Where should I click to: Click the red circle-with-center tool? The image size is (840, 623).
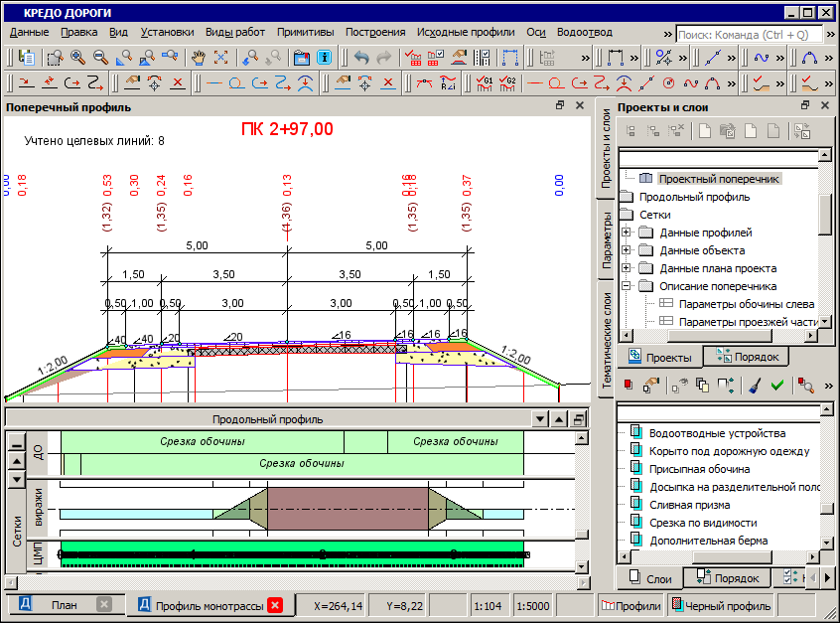pos(668,83)
